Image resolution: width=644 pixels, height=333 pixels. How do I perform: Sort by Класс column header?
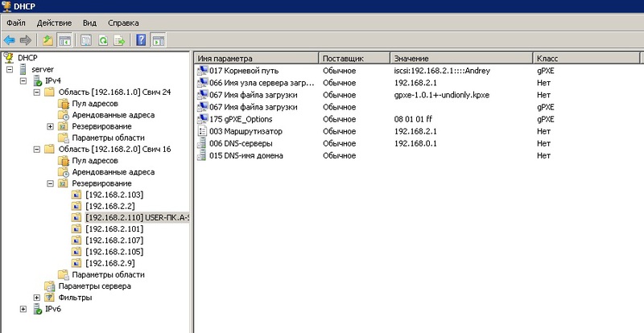586,58
